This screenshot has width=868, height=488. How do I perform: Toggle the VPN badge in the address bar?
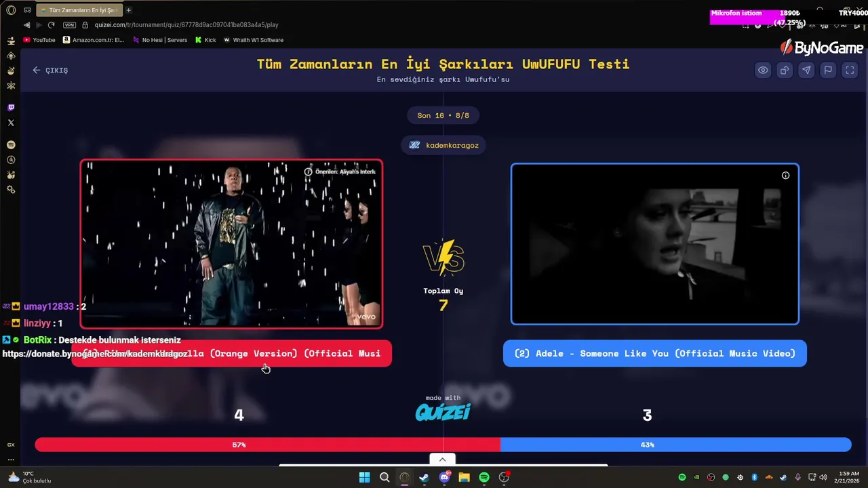point(69,25)
